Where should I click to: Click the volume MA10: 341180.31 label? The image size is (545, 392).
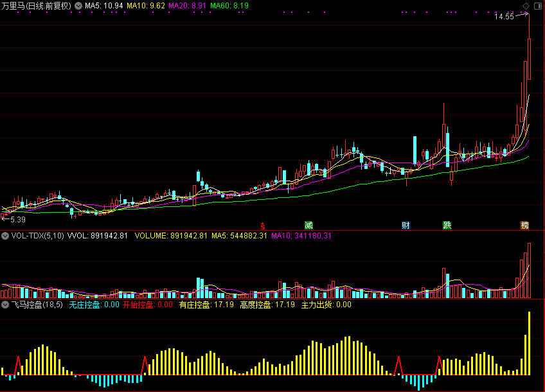point(301,236)
